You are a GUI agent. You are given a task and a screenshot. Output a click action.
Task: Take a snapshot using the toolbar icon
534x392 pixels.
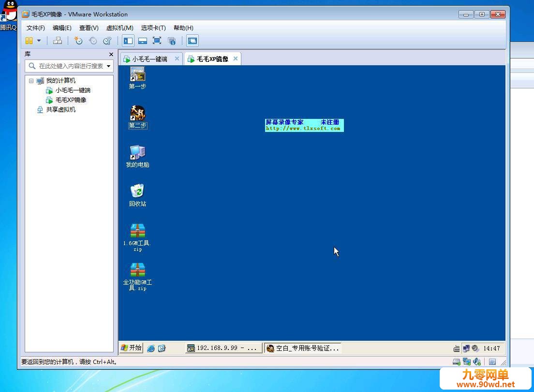coord(78,41)
